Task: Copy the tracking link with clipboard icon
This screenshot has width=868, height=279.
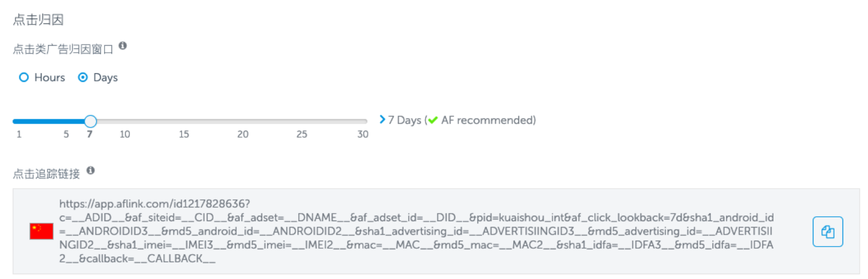Action: [x=827, y=232]
